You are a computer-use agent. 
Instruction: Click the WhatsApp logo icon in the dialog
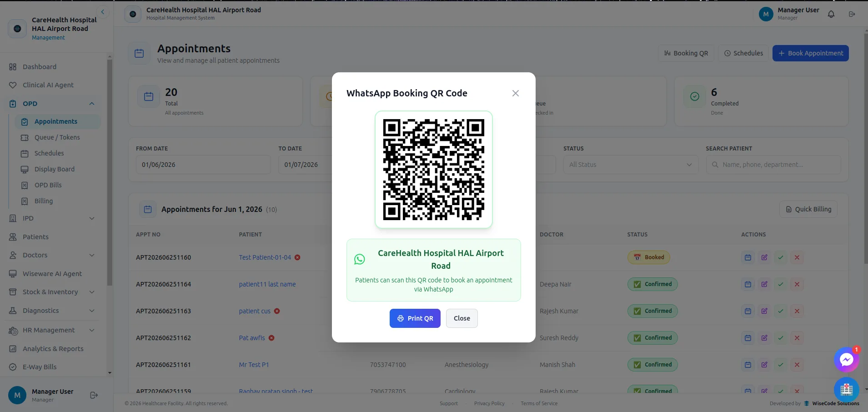360,259
